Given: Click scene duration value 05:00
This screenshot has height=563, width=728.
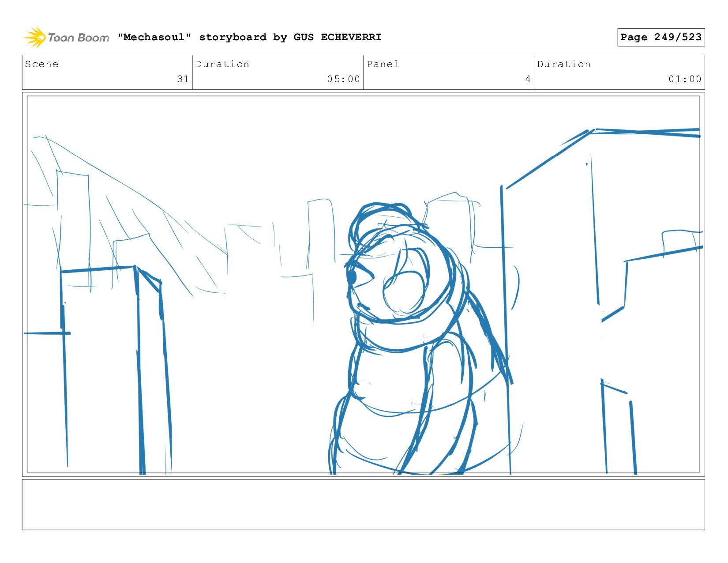Looking at the screenshot, I should (x=343, y=79).
